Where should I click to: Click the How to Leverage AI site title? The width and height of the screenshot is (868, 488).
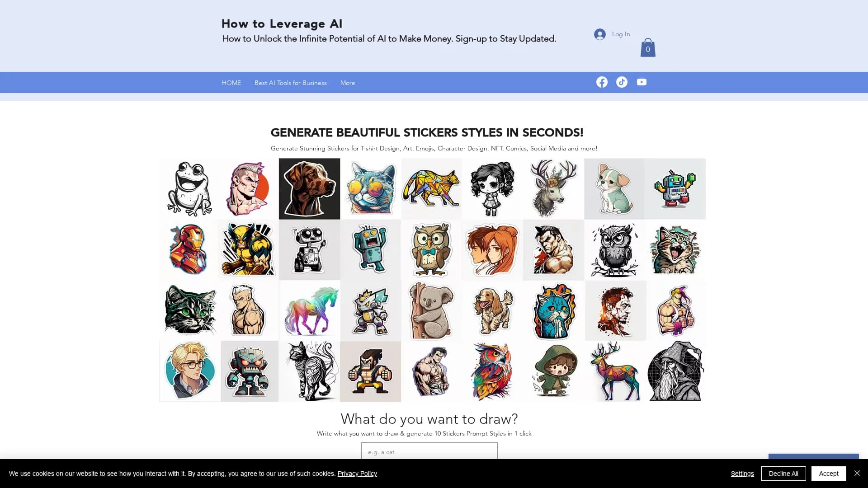point(282,23)
